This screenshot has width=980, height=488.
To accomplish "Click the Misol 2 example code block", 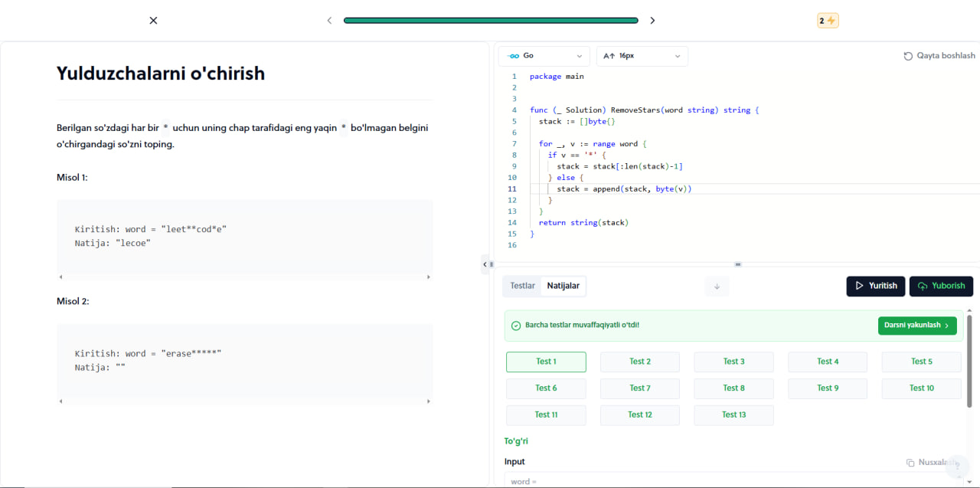I will pyautogui.click(x=244, y=364).
